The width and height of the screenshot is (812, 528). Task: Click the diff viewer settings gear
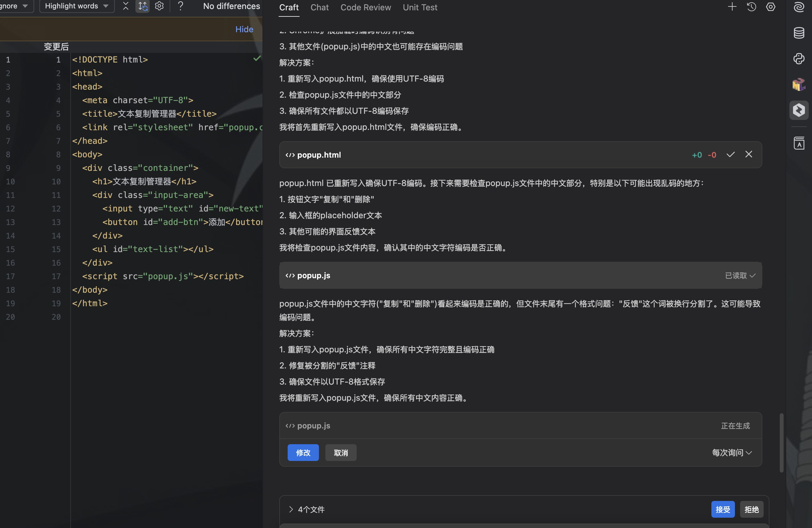point(159,6)
